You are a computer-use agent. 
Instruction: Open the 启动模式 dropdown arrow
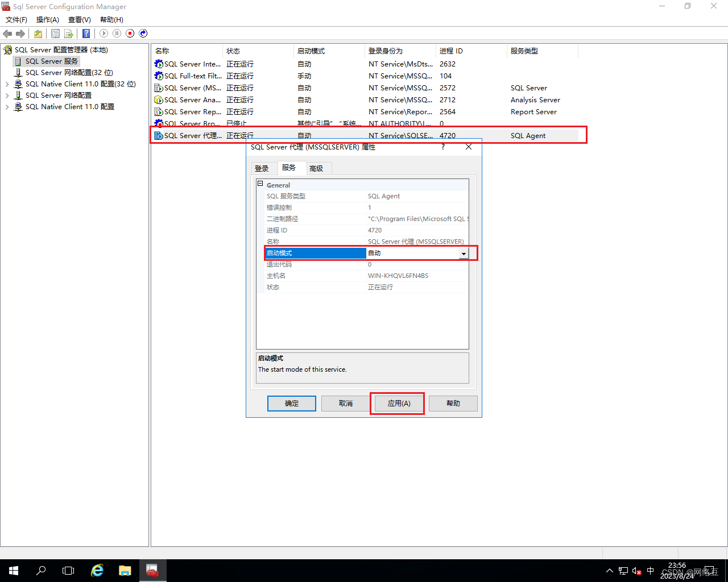[464, 253]
